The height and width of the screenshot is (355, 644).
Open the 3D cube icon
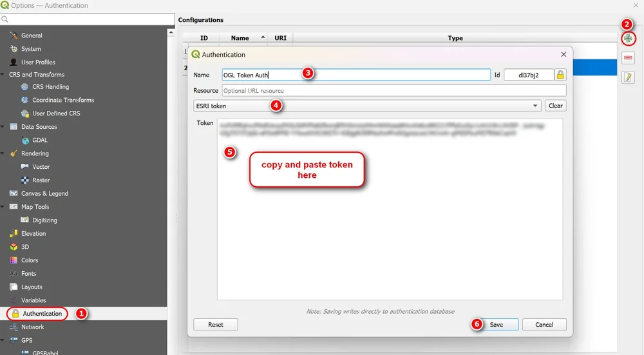(14, 247)
